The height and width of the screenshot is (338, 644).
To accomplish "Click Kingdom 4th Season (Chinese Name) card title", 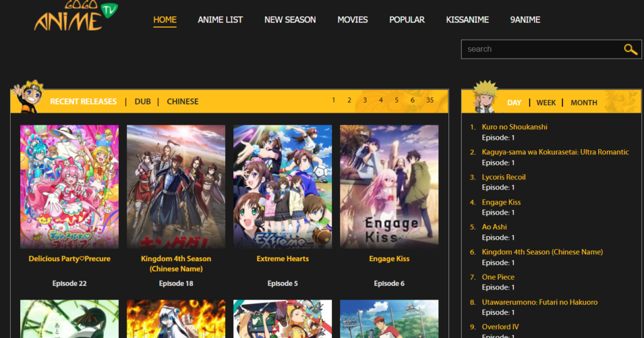I will (x=176, y=264).
